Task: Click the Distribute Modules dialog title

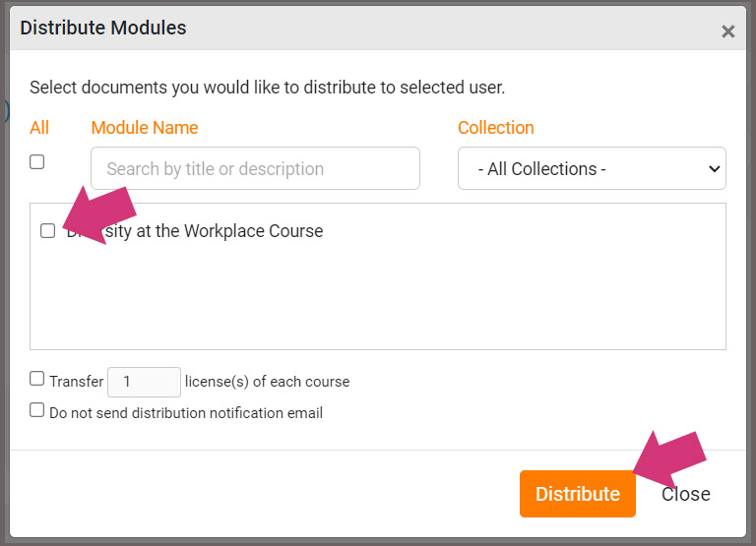Action: click(103, 28)
